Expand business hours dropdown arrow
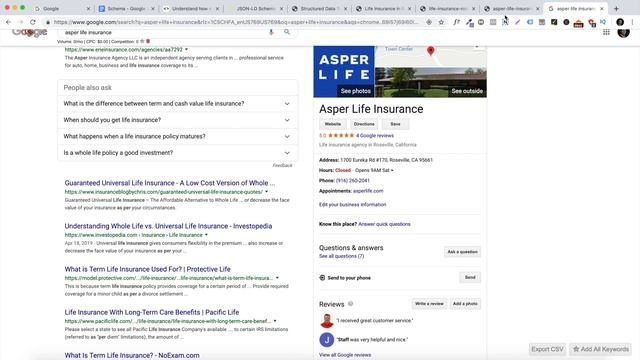640x360 pixels. pyautogui.click(x=392, y=170)
